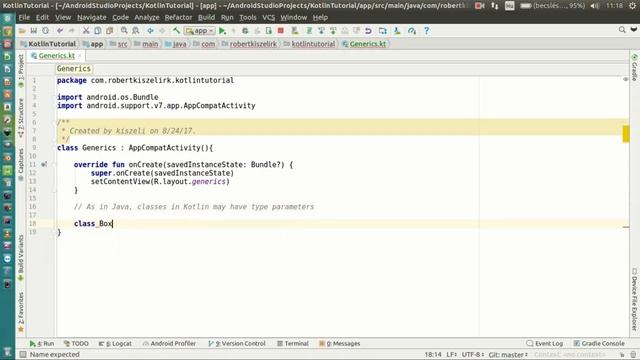Paste from clipboard using the toolbar icon
This screenshot has width=640, height=360.
click(x=109, y=31)
